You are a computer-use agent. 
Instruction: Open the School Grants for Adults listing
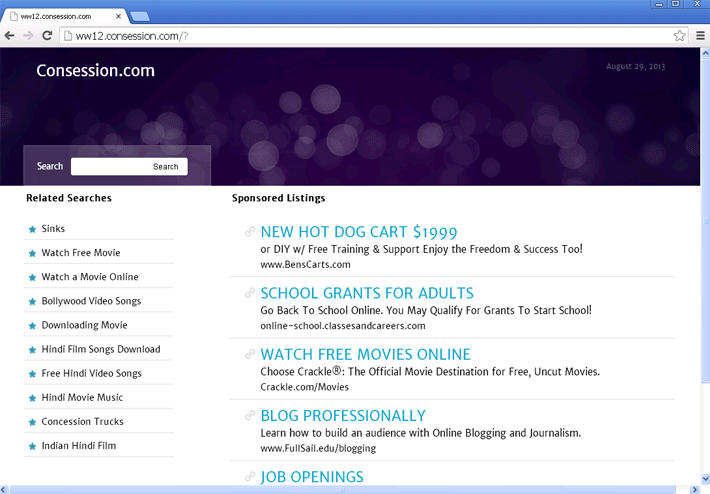click(x=366, y=293)
